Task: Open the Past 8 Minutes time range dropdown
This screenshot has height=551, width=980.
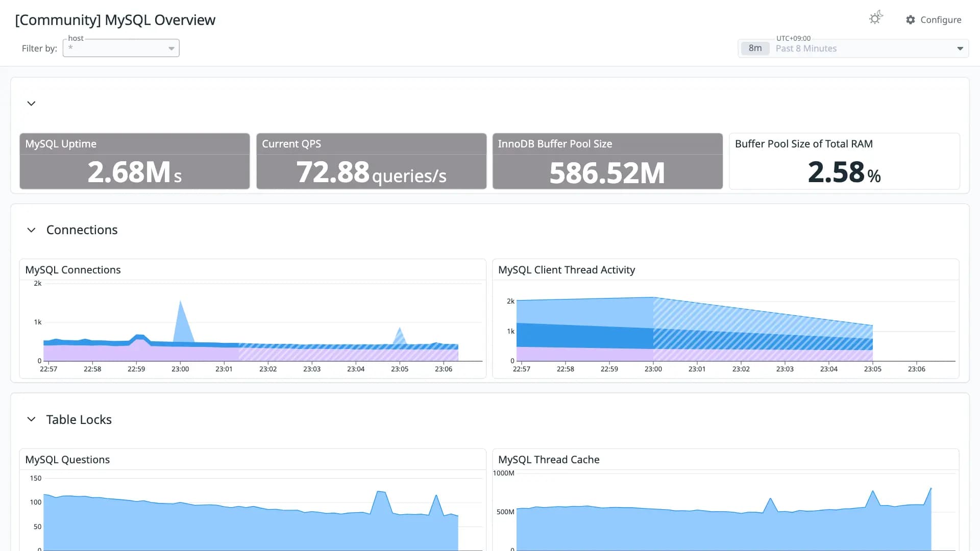Action: (x=853, y=48)
